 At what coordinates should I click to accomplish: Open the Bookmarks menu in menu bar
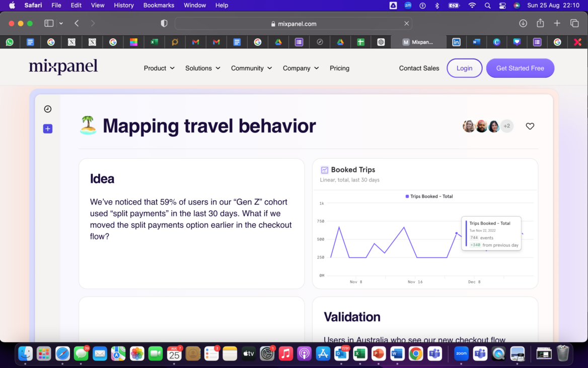(x=159, y=5)
